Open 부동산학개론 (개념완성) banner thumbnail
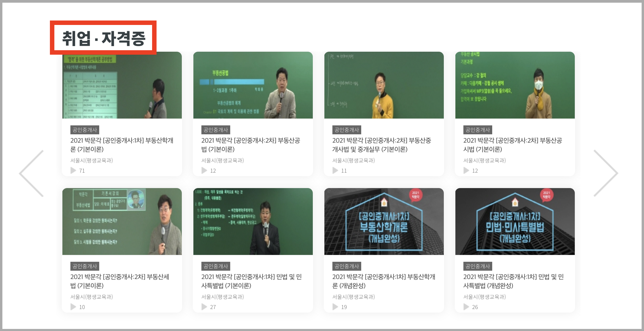This screenshot has width=644, height=331. pyautogui.click(x=384, y=222)
